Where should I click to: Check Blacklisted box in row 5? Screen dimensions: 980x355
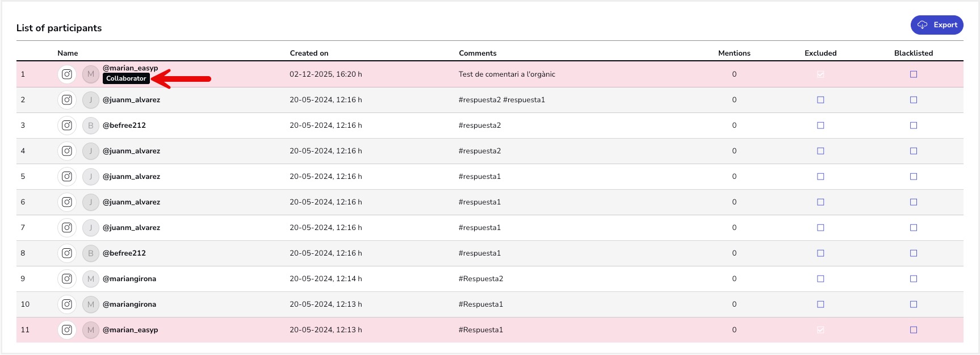[914, 177]
